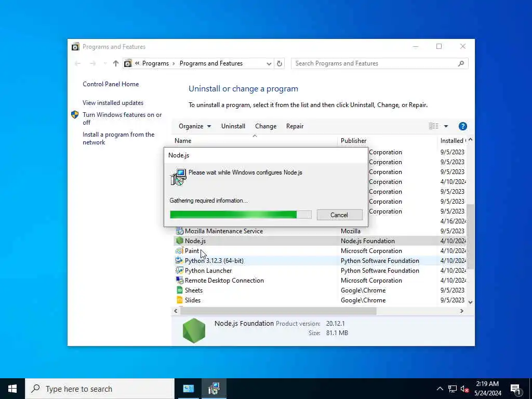Click the horizontal scrollbar right arrow
This screenshot has width=532, height=399.
461,311
